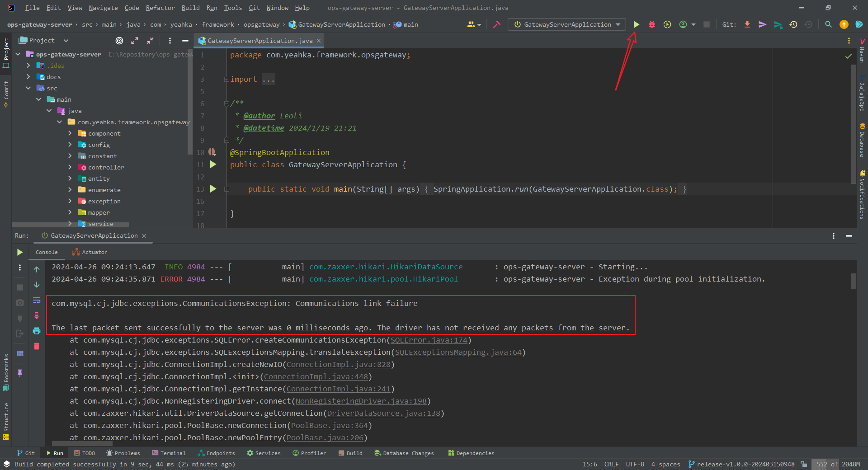
Task: Run with Coverage from the toolbar
Action: coord(667,24)
